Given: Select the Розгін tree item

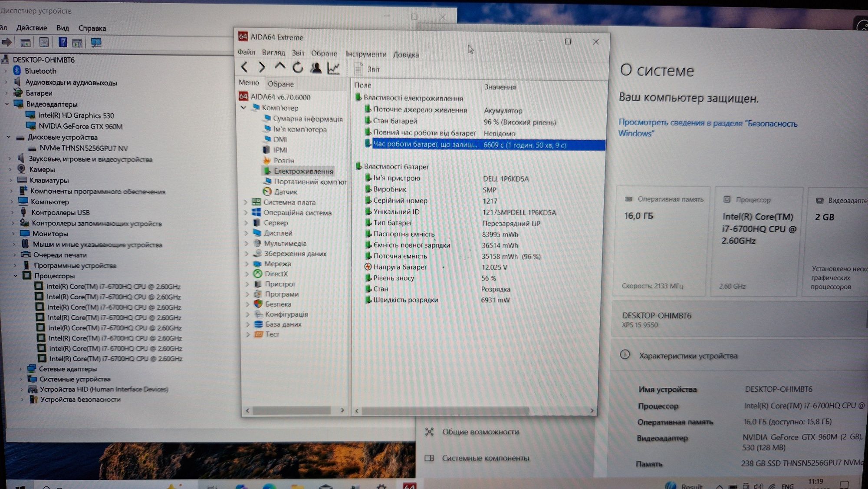Looking at the screenshot, I should pos(279,161).
